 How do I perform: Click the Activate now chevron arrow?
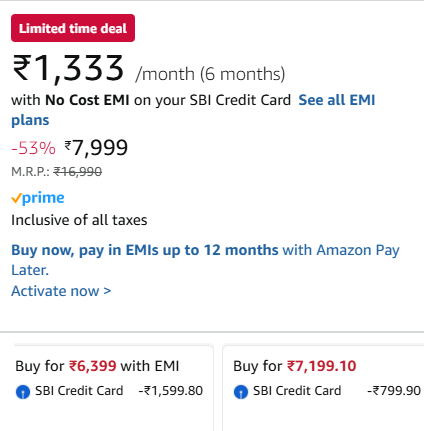(x=107, y=291)
